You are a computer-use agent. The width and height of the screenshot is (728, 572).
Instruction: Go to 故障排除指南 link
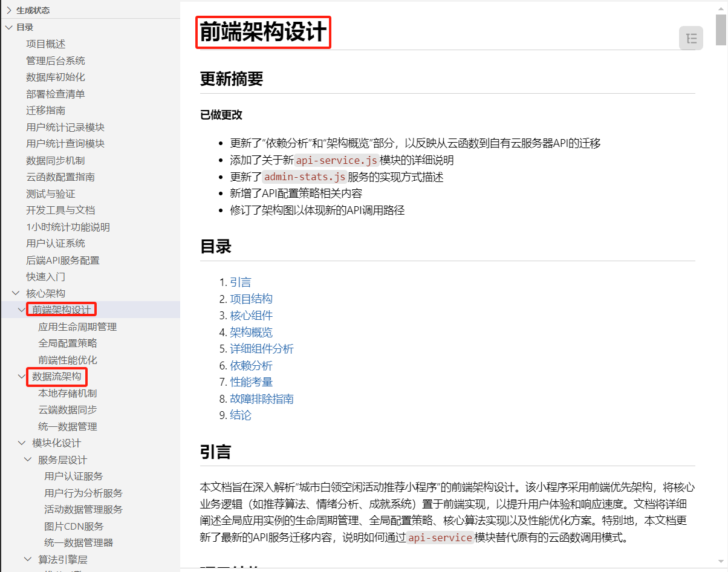[x=262, y=399]
